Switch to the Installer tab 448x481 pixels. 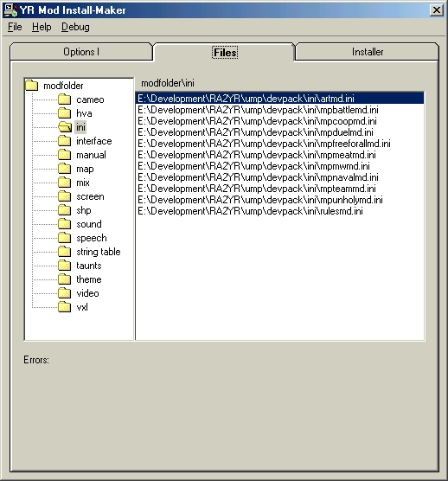[368, 52]
